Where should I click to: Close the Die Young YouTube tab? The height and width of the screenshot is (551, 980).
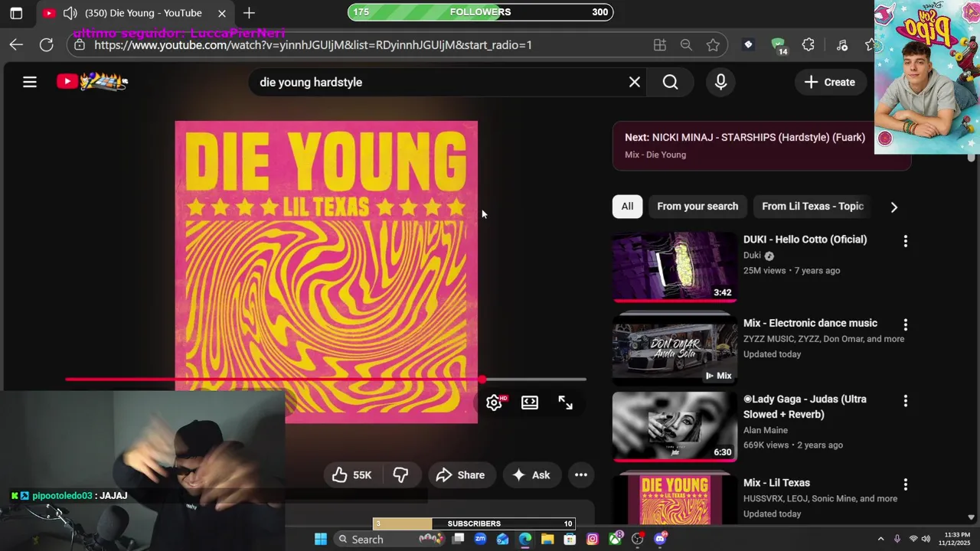(x=222, y=13)
